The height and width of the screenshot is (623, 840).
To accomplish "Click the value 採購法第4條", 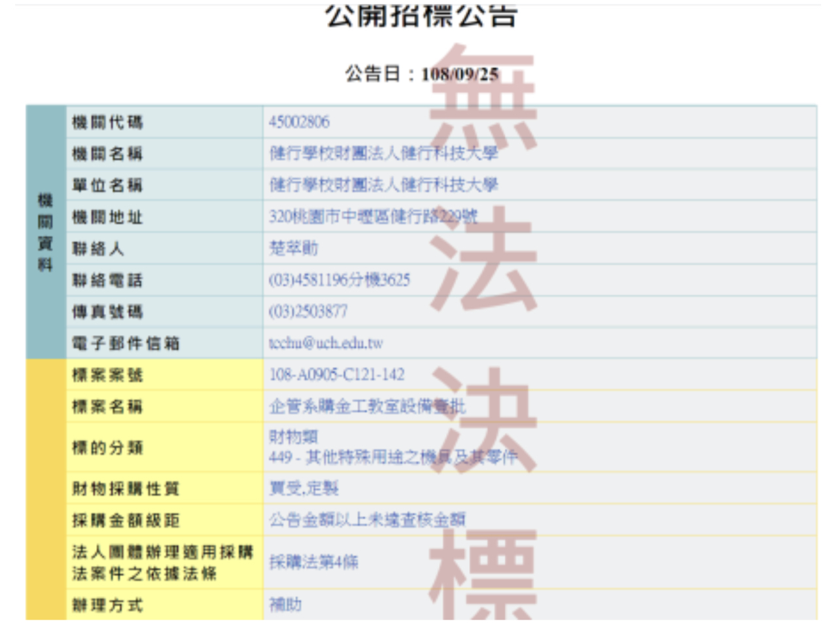I will click(x=314, y=563).
